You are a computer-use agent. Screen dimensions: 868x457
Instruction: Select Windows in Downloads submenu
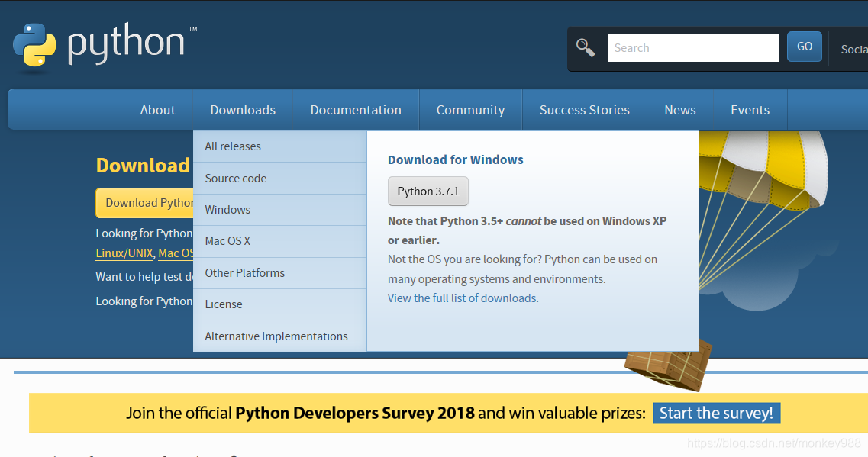coord(279,210)
